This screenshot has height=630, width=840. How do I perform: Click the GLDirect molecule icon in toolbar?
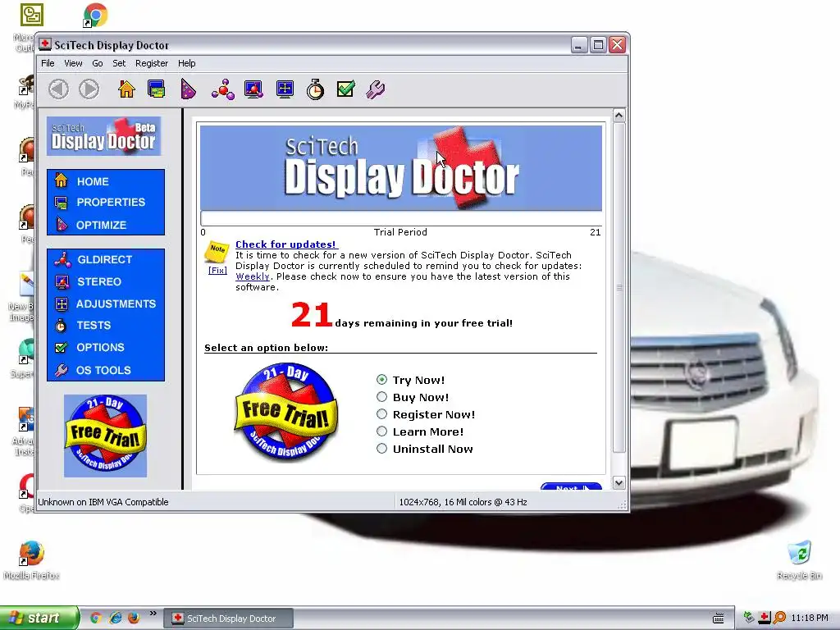click(x=223, y=89)
